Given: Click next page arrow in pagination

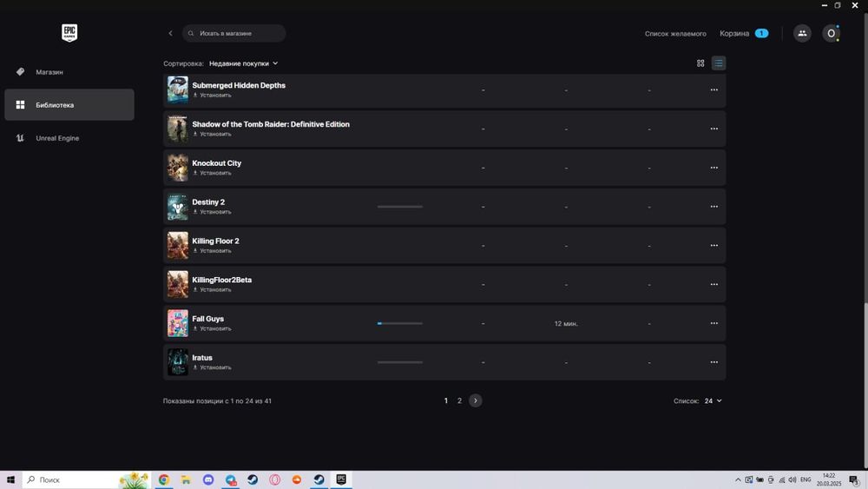Looking at the screenshot, I should pyautogui.click(x=476, y=401).
